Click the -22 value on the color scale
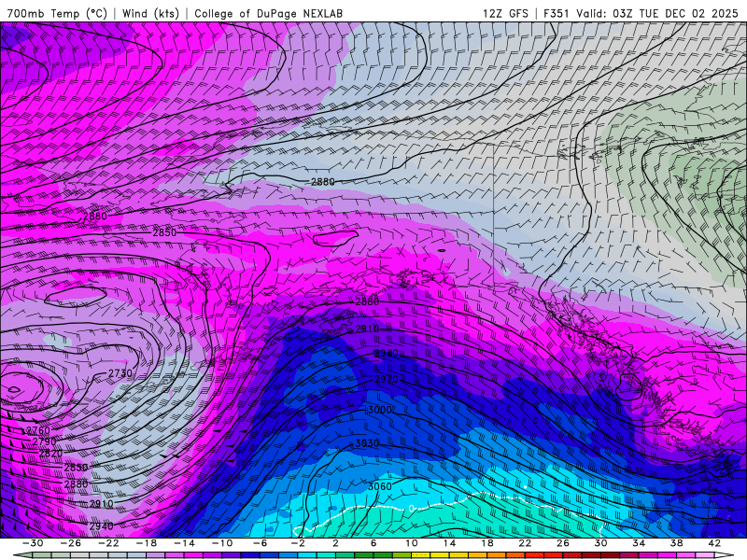747x560 pixels. pyautogui.click(x=108, y=543)
